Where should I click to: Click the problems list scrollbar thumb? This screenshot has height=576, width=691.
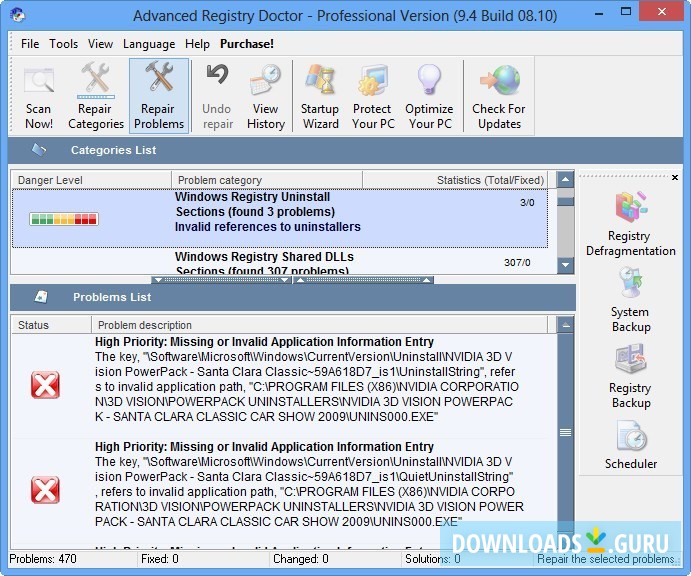pos(565,432)
